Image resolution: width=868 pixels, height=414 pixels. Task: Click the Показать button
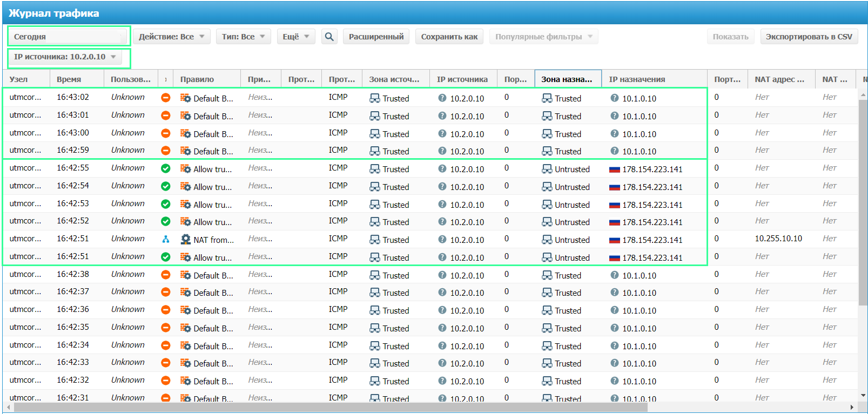(731, 37)
